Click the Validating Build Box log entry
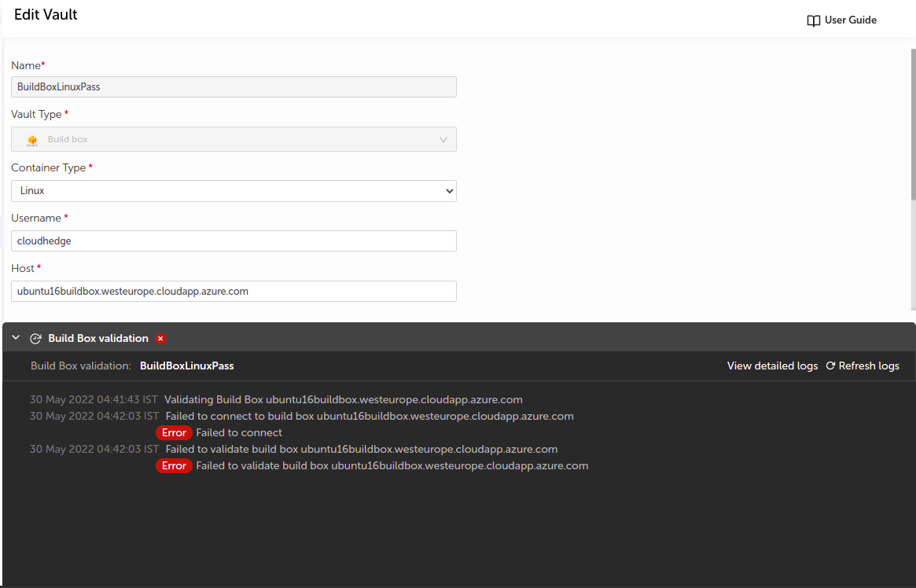 pos(343,400)
